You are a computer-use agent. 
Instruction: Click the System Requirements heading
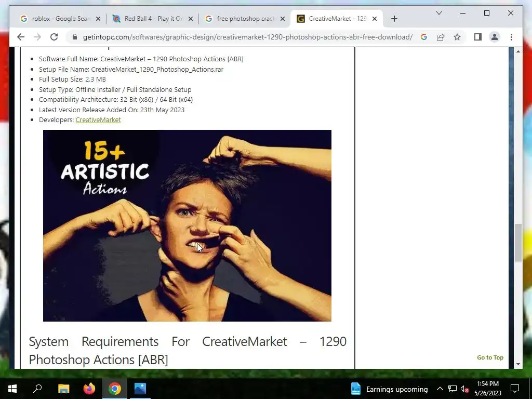[x=188, y=351]
